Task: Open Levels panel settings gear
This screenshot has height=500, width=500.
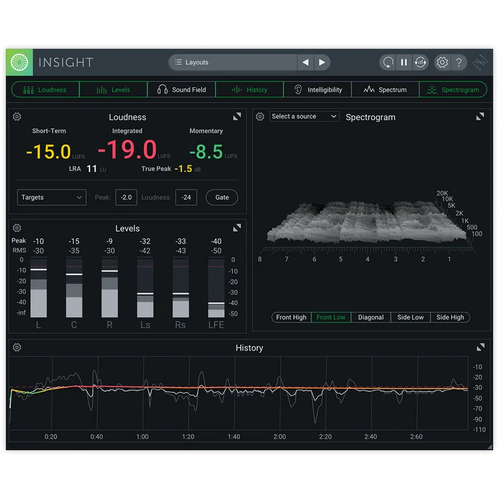Action: (x=17, y=228)
